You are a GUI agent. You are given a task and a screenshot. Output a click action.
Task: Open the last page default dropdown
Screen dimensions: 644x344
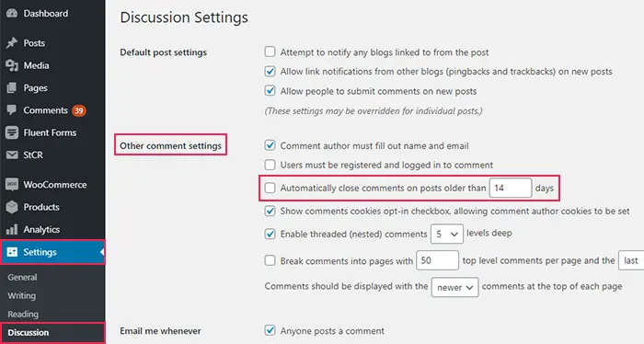click(631, 260)
